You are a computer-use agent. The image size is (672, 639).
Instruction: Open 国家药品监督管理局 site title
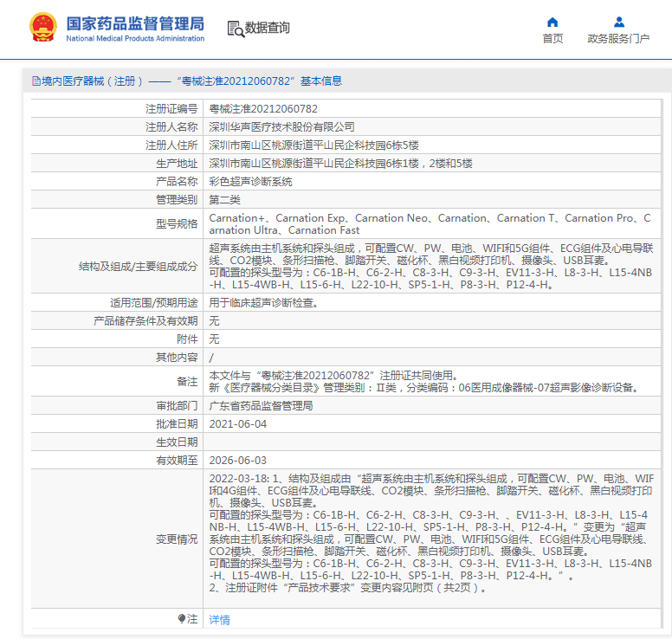pos(135,23)
